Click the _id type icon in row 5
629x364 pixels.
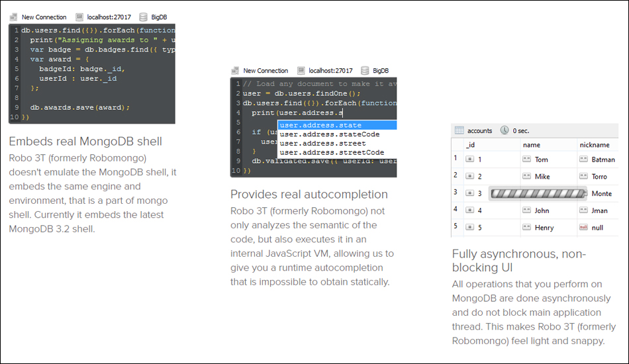pyautogui.click(x=469, y=227)
